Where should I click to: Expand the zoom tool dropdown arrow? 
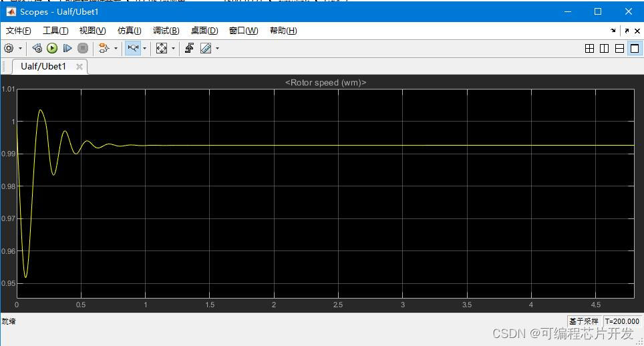click(144, 49)
